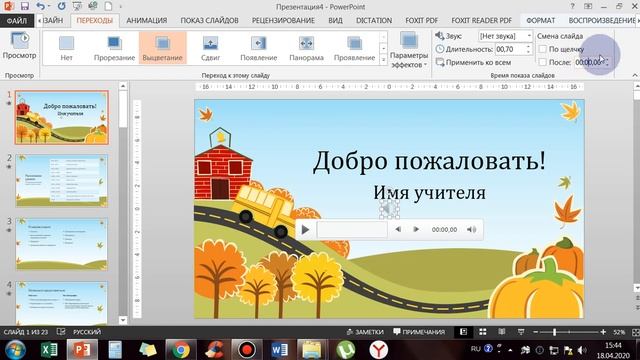This screenshot has height=360, width=640.
Task: Open Параметры эффектов options
Action: [x=409, y=50]
